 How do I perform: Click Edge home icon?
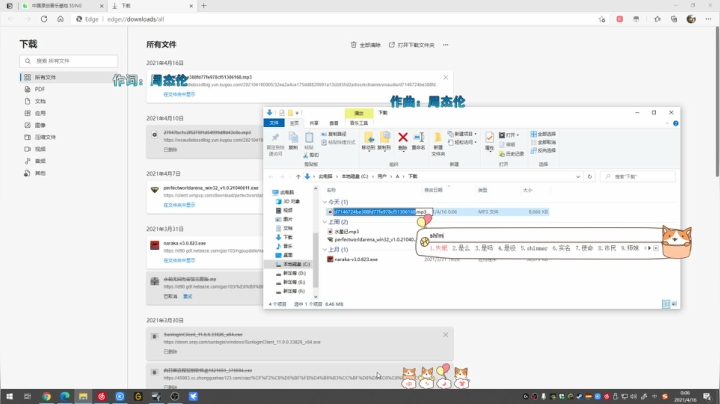point(60,19)
